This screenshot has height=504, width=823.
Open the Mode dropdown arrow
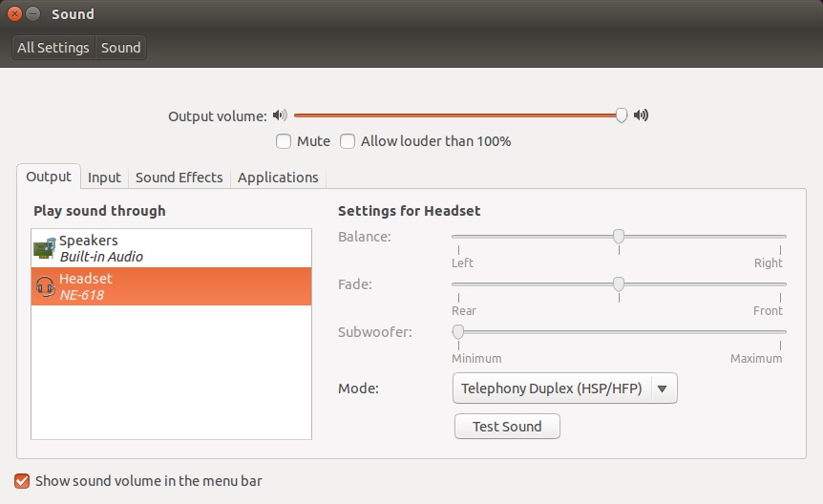coord(665,388)
